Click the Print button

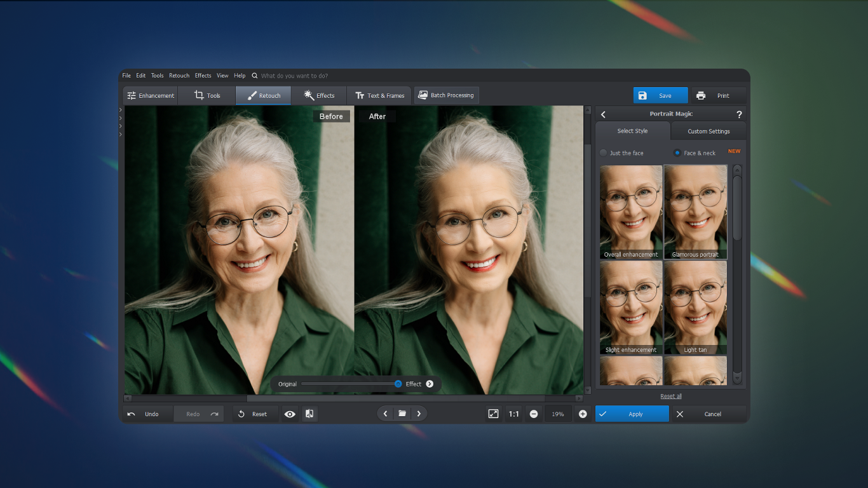coord(718,96)
